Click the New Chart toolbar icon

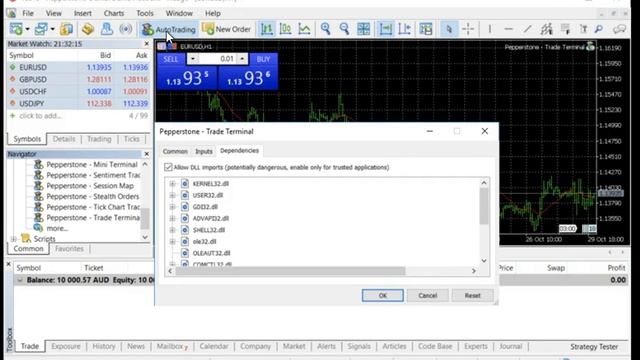click(x=16, y=29)
